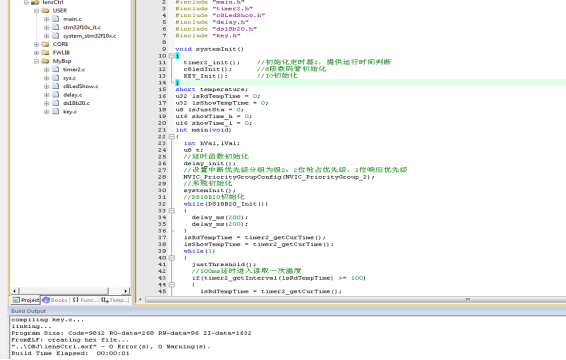This screenshot has height=360, width=566.
Task: Expand the key.c tree node
Action: 47,112
